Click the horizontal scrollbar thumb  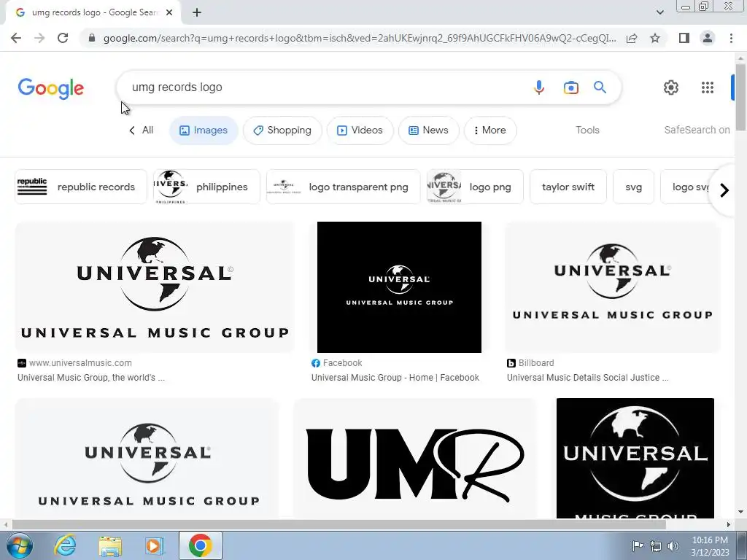point(338,524)
